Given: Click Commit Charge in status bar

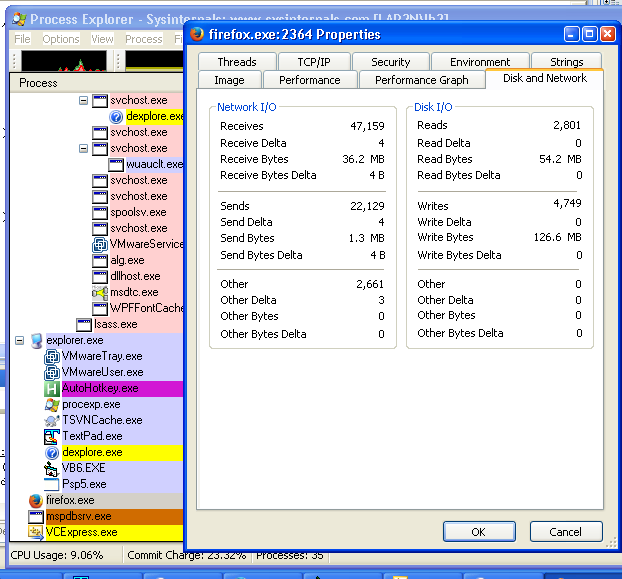Looking at the screenshot, I should tap(187, 555).
